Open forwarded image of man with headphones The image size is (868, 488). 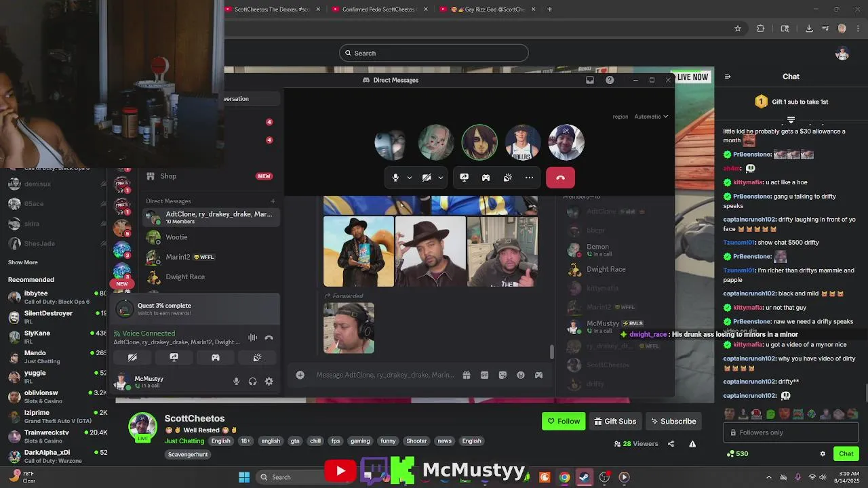349,328
